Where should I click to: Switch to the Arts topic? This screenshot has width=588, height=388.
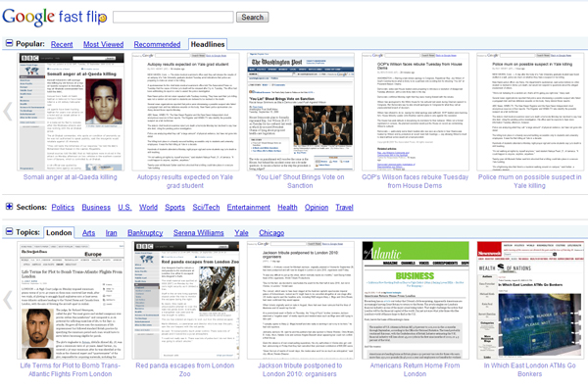tap(88, 233)
